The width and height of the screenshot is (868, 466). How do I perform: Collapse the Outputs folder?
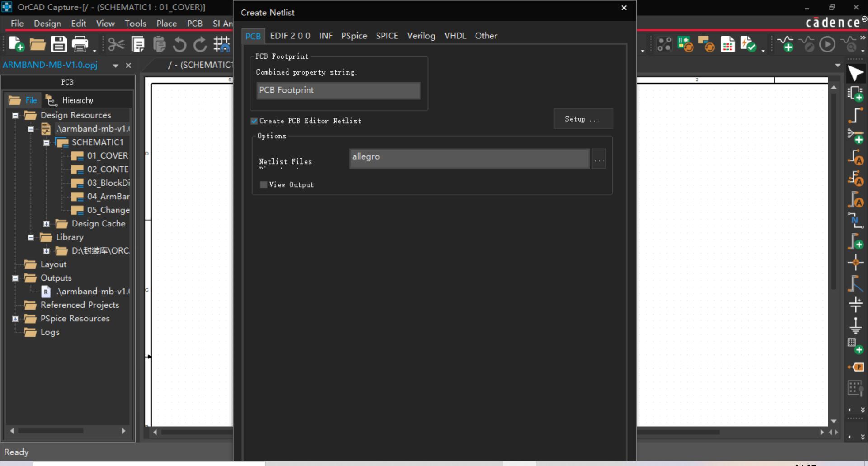click(15, 278)
